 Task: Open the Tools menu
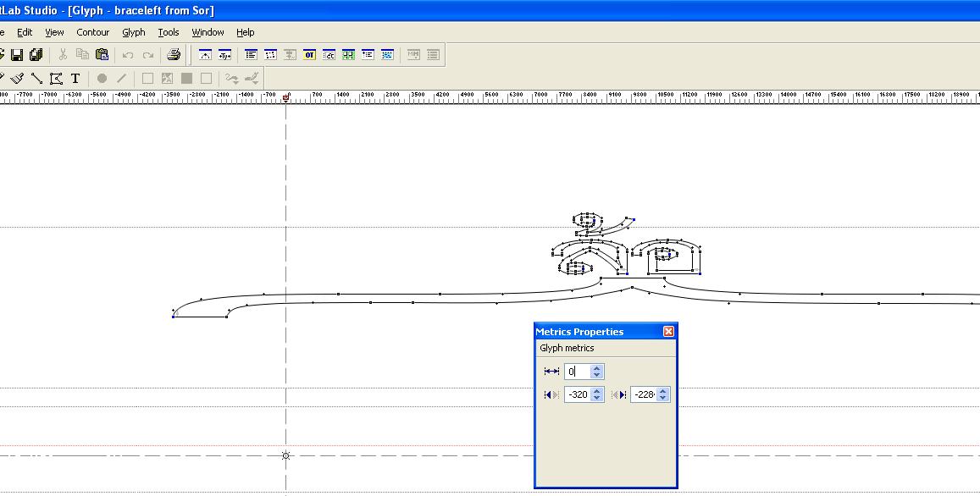click(x=168, y=32)
